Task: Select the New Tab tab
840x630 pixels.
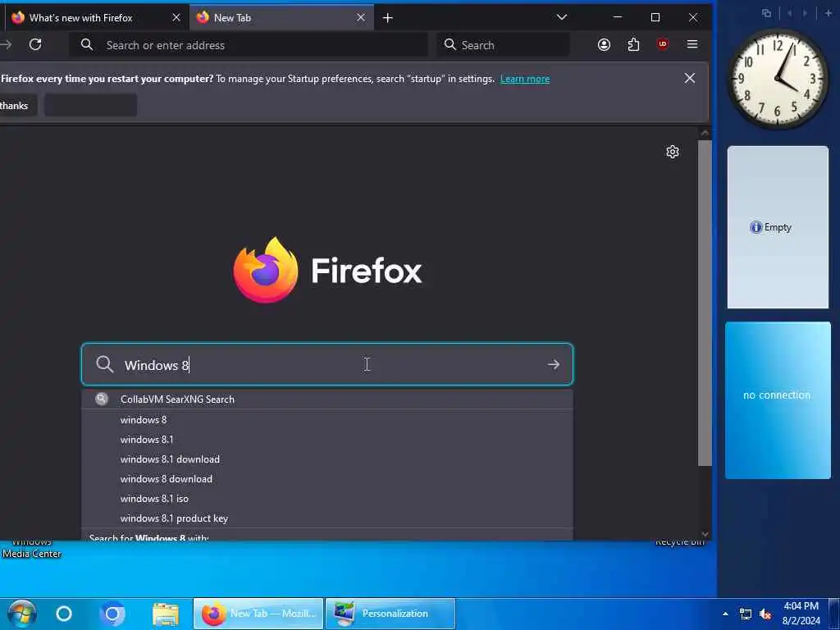Action: (x=282, y=18)
